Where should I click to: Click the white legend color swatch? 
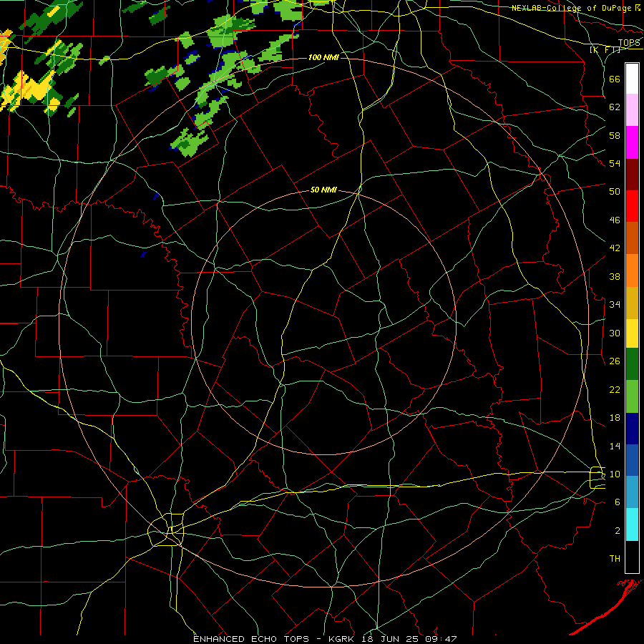pos(632,79)
